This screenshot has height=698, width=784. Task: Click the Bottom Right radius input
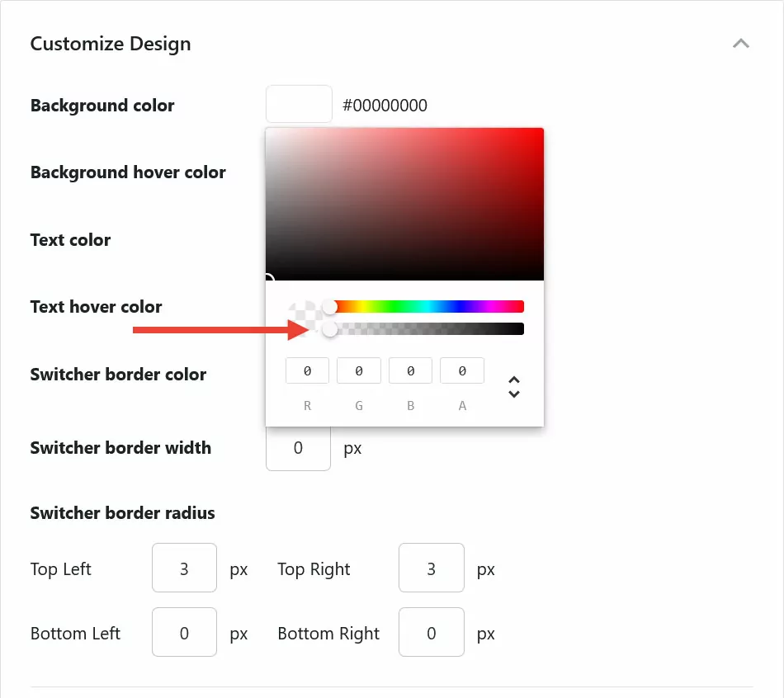tap(431, 632)
